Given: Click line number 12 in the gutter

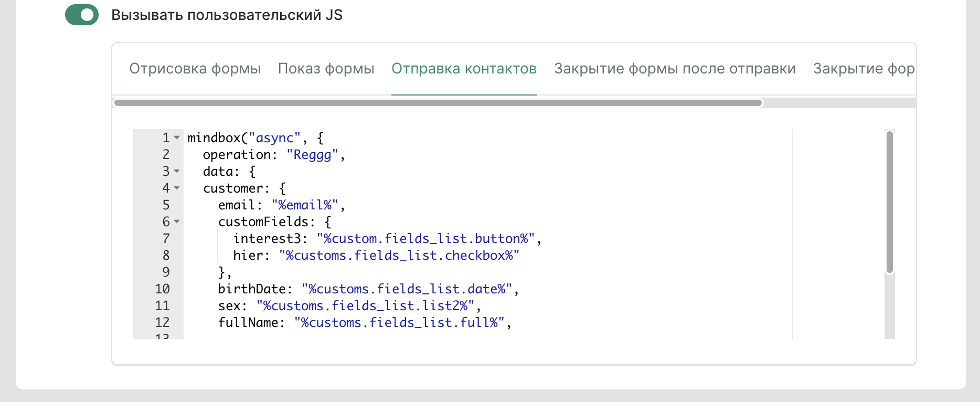Looking at the screenshot, I should pyautogui.click(x=163, y=323).
